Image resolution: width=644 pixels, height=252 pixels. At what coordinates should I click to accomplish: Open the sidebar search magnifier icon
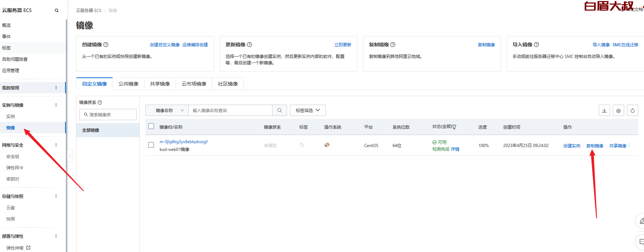[x=57, y=11]
